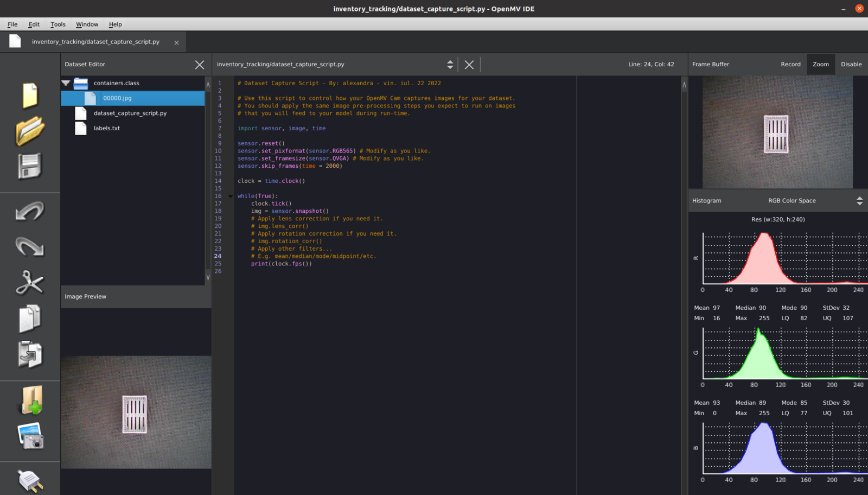Collapse the containers.class folder
This screenshot has height=495, width=868.
[x=66, y=83]
